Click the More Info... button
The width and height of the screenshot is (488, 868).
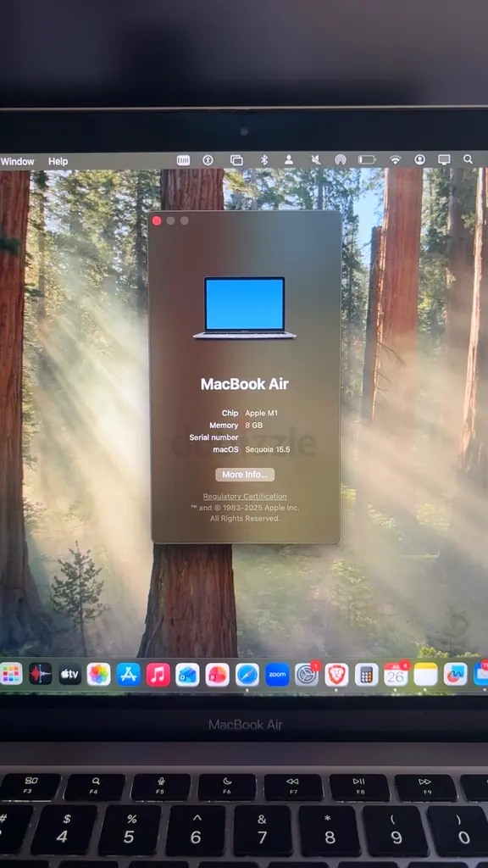pyautogui.click(x=245, y=475)
